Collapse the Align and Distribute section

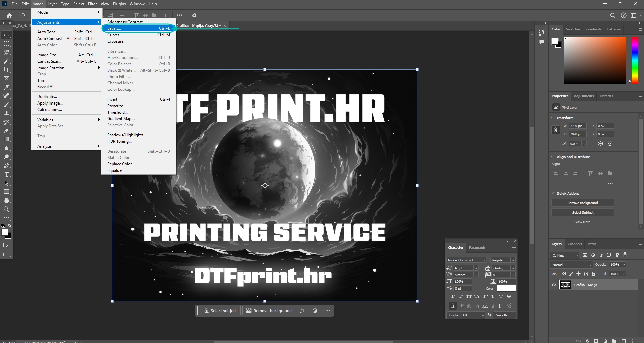pyautogui.click(x=552, y=157)
